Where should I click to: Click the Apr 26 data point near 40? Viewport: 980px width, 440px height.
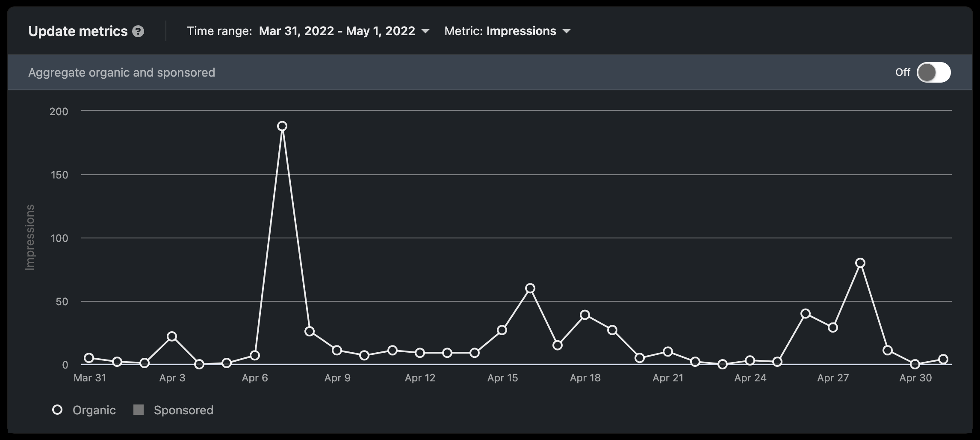pos(806,314)
